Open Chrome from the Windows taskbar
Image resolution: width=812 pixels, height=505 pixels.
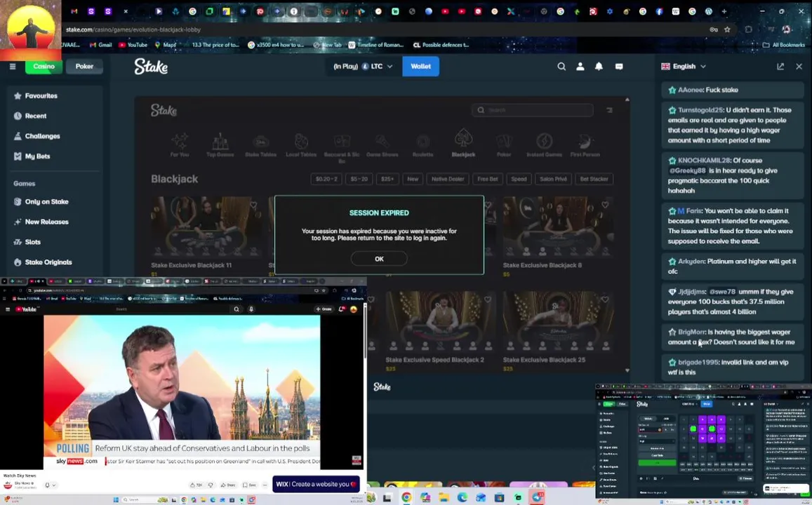pyautogui.click(x=406, y=498)
